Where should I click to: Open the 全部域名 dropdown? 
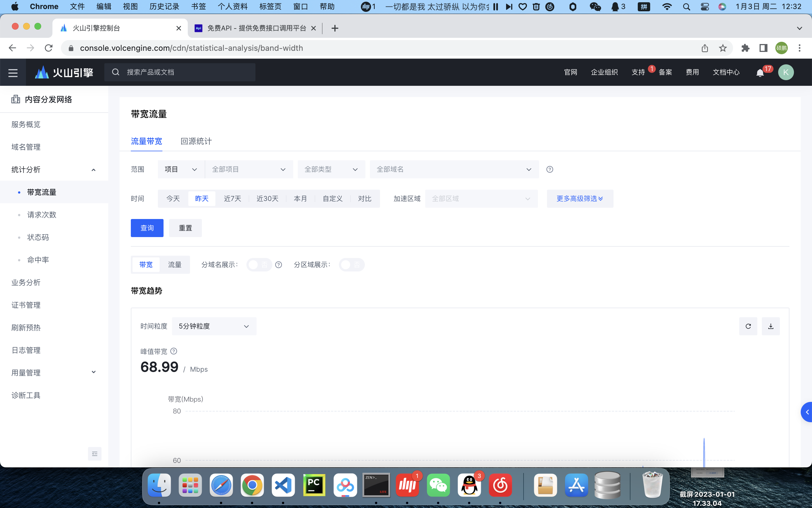tap(454, 169)
